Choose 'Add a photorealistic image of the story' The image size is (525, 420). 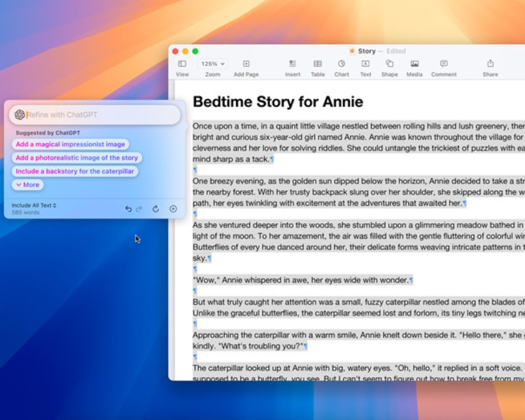(77, 157)
